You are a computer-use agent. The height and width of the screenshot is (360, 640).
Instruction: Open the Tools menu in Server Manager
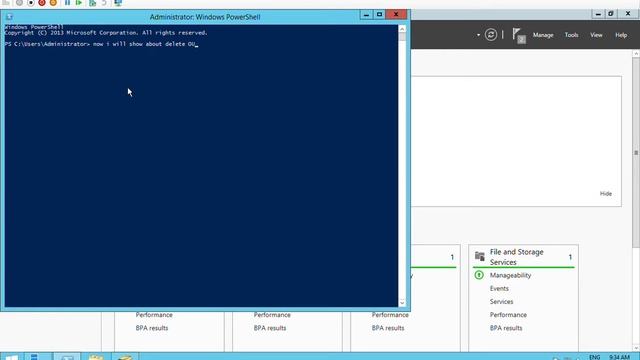click(571, 35)
